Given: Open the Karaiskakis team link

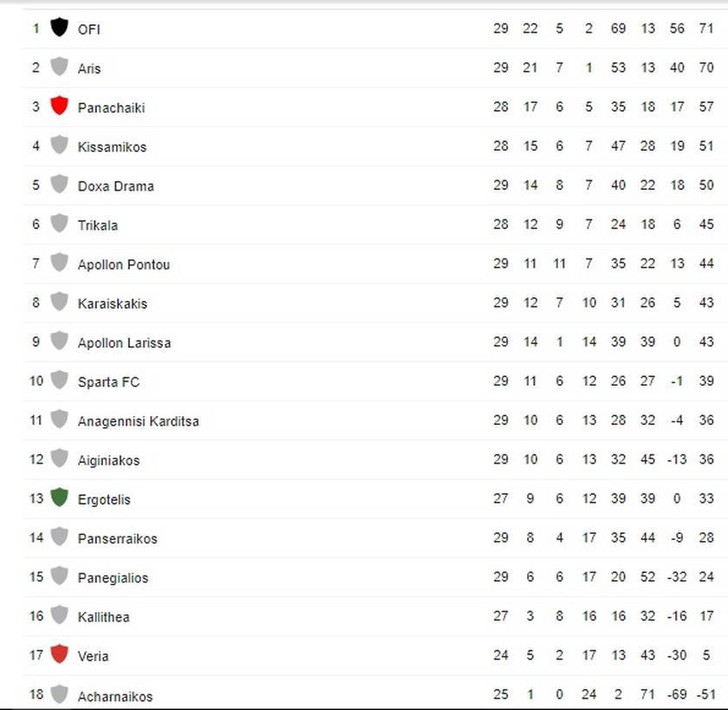Looking at the screenshot, I should (x=113, y=303).
